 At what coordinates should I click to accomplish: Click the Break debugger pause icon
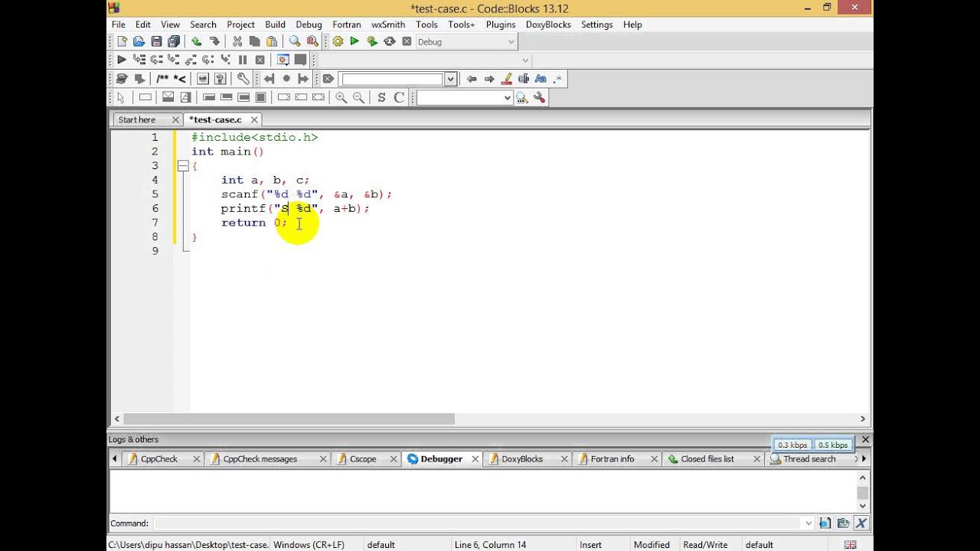click(x=243, y=60)
